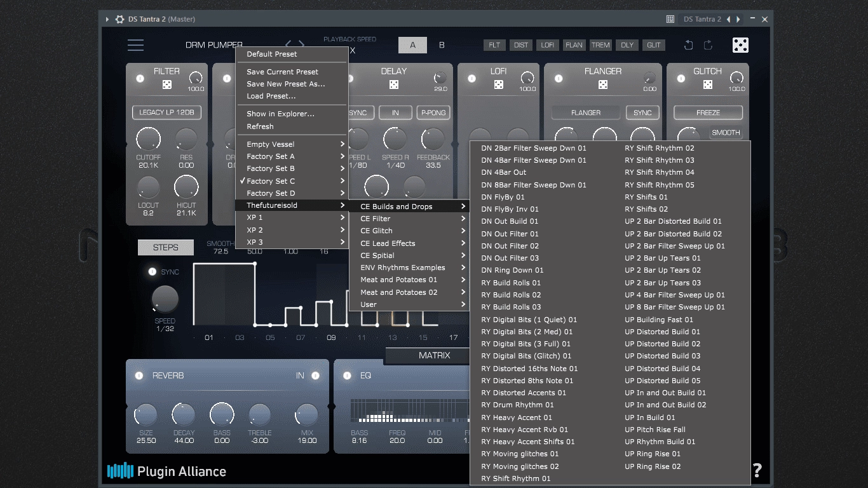Select the B preset slot
Screen dimensions: 868x488
[x=442, y=45]
